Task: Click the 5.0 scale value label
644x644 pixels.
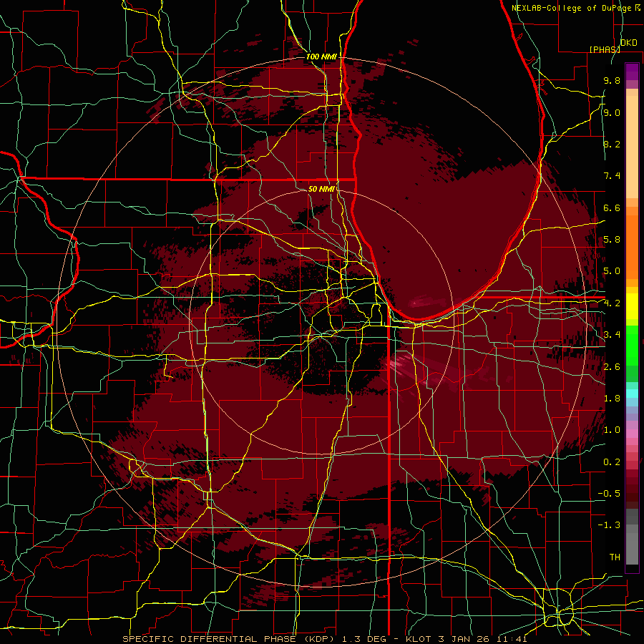Action: pyautogui.click(x=612, y=271)
